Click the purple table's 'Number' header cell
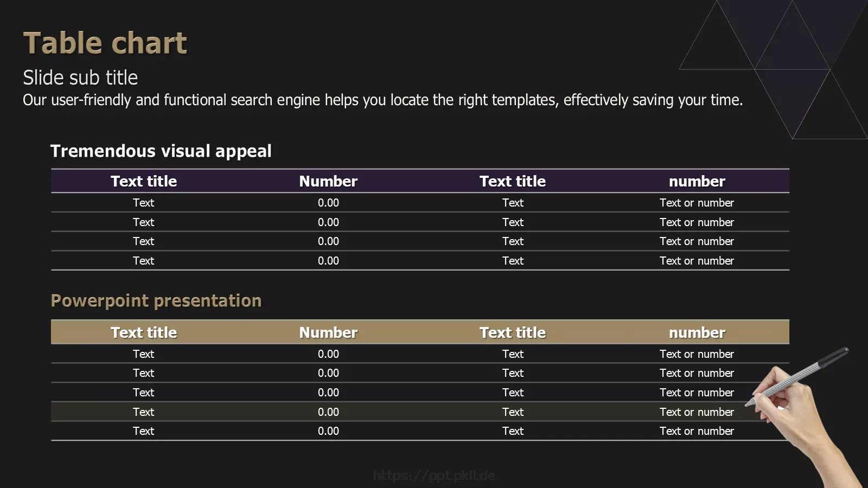The width and height of the screenshot is (868, 488). (328, 181)
